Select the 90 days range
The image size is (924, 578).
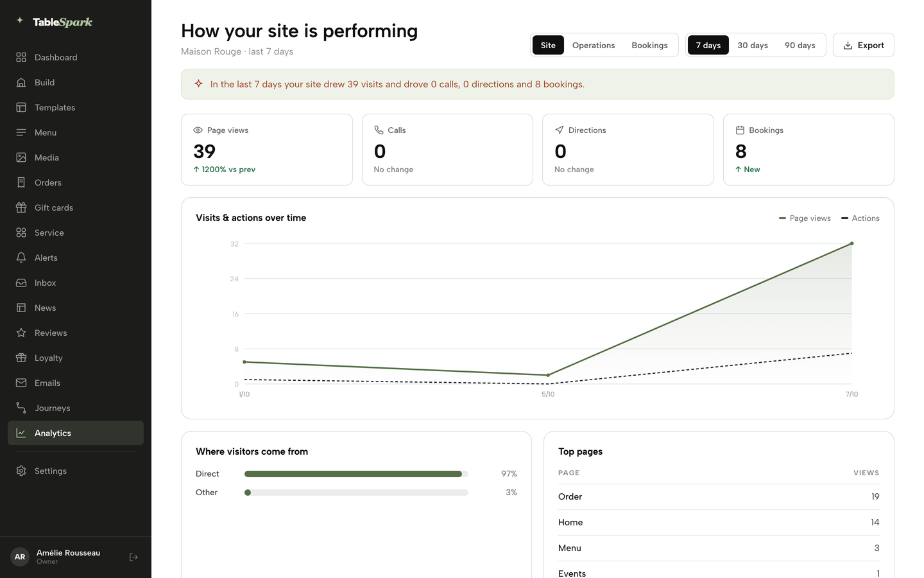coord(800,45)
